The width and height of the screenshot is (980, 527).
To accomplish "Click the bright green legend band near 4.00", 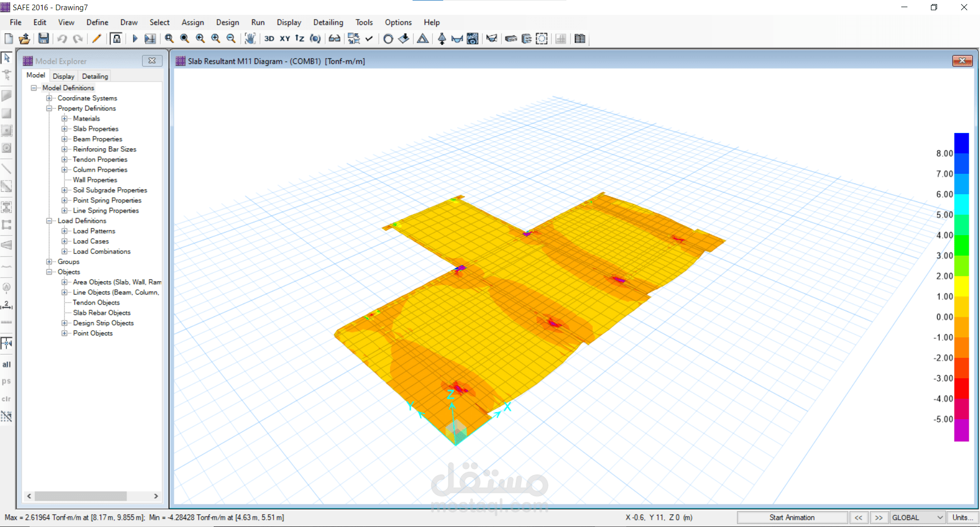I will 962,245.
